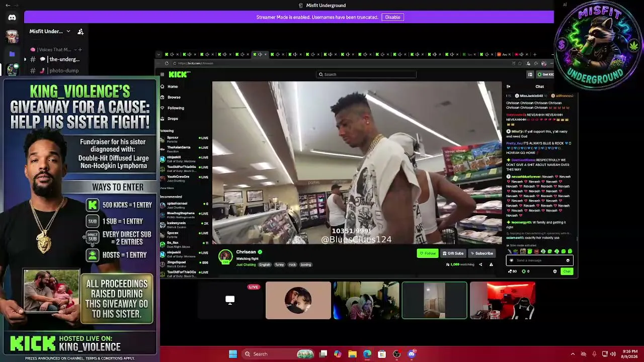Click the Drops icon in Kick sidebar

162,119
